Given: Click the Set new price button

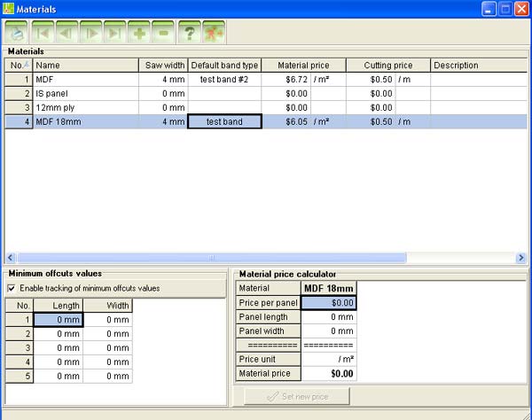Looking at the screenshot, I should (296, 396).
